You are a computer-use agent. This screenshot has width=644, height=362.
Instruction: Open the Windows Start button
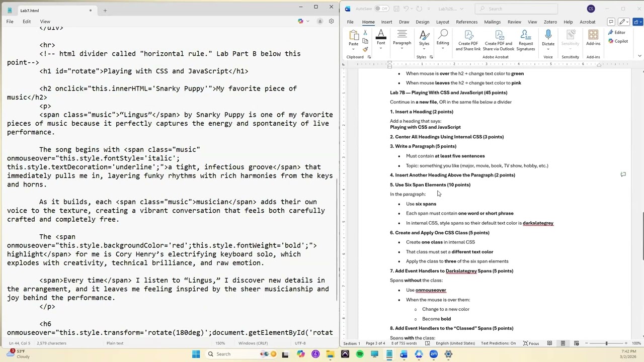pos(196,354)
